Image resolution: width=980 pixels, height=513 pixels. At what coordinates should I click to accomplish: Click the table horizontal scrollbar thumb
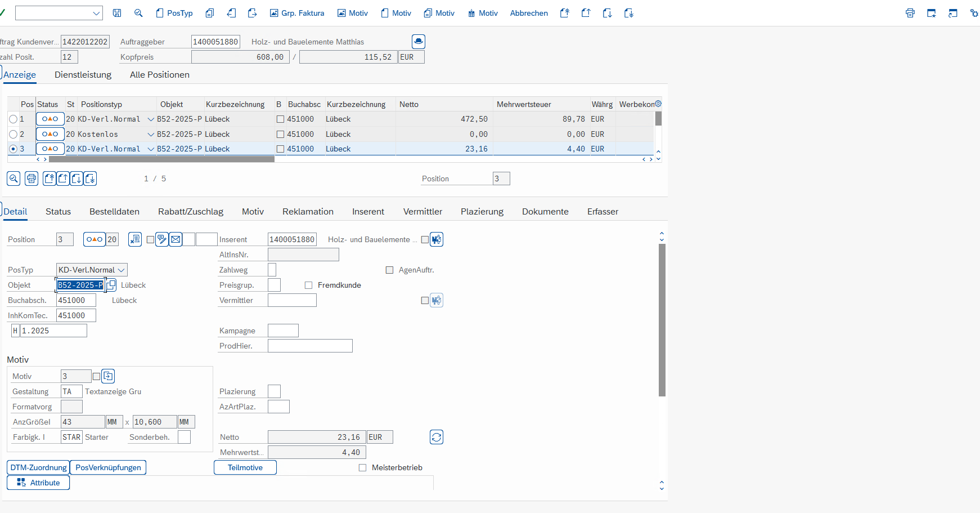pyautogui.click(x=161, y=159)
